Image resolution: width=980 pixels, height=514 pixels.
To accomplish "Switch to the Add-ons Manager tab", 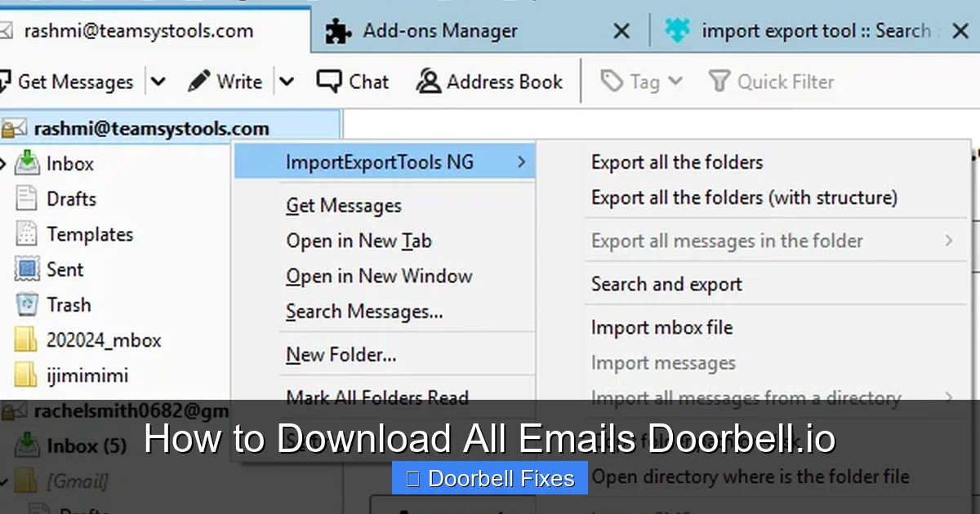I will click(x=440, y=31).
